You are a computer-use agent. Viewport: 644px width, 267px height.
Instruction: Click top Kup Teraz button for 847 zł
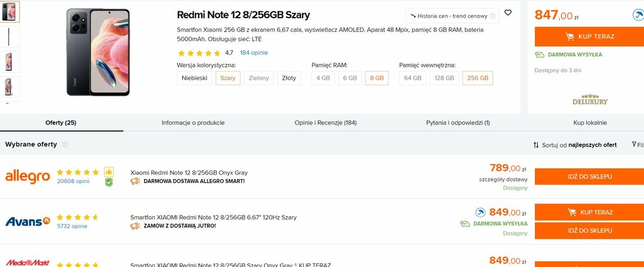click(589, 36)
